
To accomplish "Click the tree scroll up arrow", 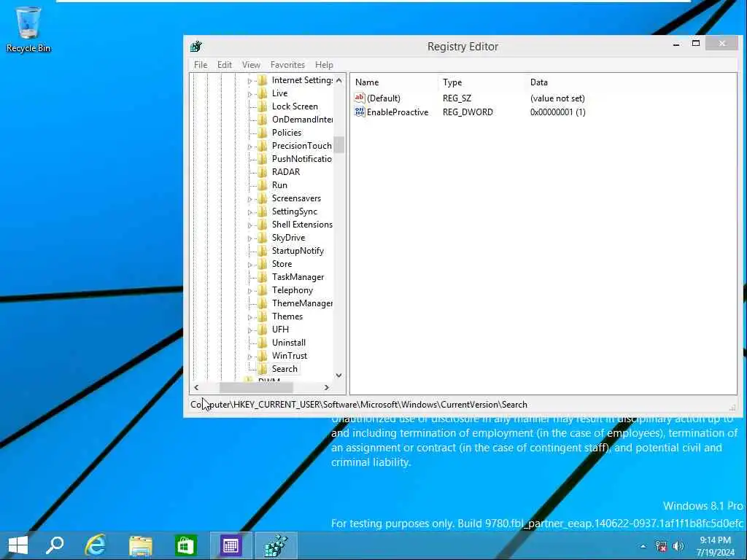I will click(338, 80).
